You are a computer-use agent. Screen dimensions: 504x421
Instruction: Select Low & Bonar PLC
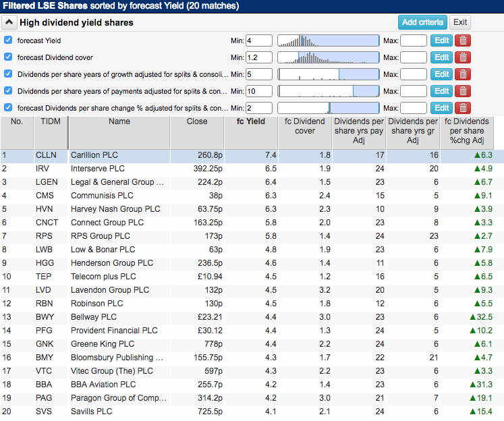point(252,250)
